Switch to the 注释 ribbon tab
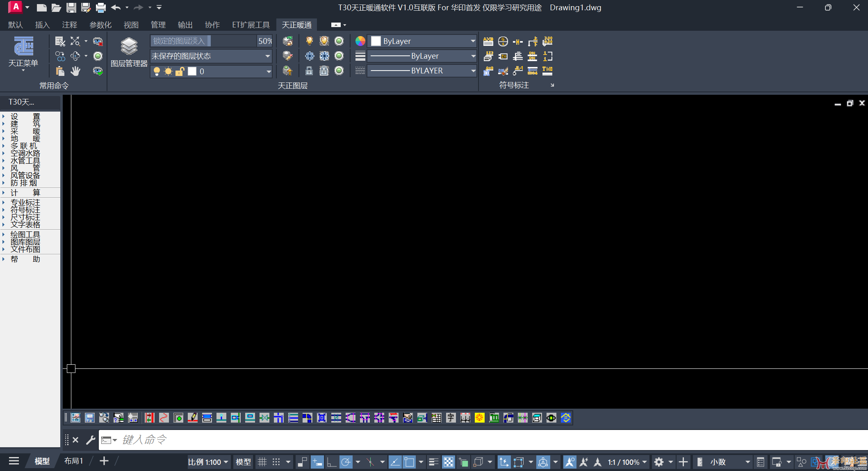Image resolution: width=868 pixels, height=471 pixels. click(x=70, y=25)
